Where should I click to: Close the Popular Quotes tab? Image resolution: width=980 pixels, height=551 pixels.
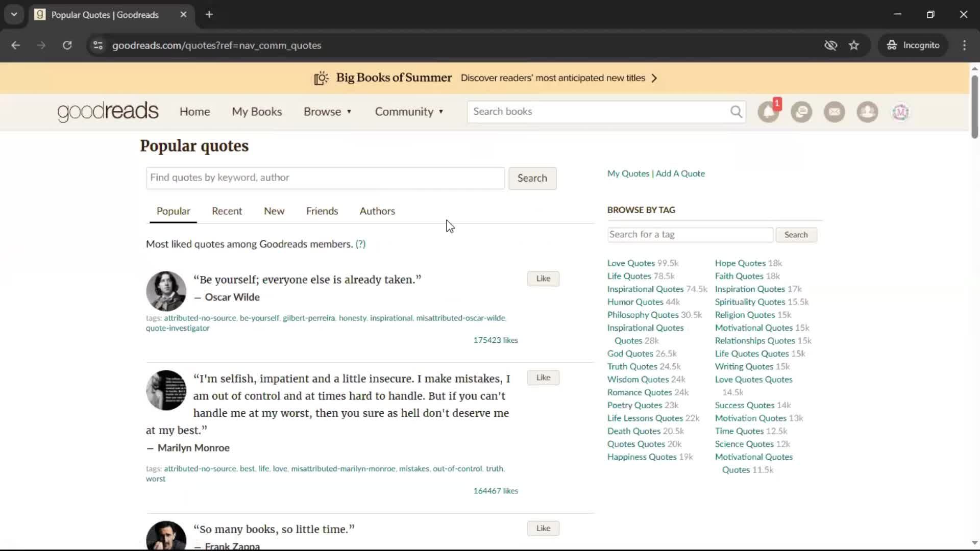coord(183,15)
